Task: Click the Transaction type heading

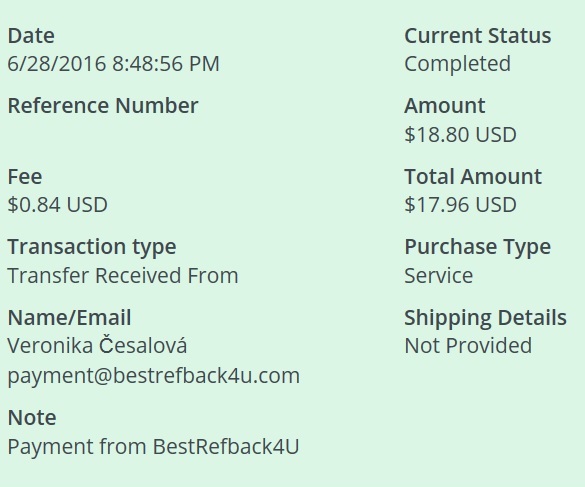Action: 92,247
